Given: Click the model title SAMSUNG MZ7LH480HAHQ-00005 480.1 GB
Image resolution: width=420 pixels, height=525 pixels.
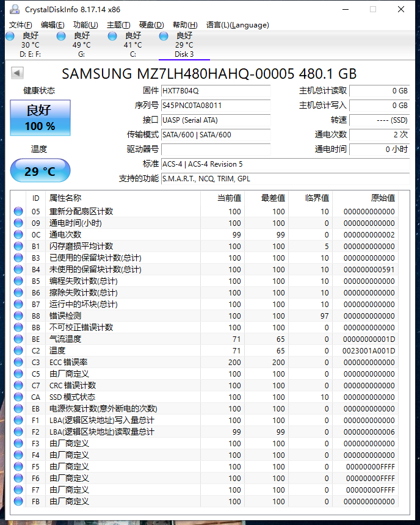Looking at the screenshot, I should coord(209,74).
